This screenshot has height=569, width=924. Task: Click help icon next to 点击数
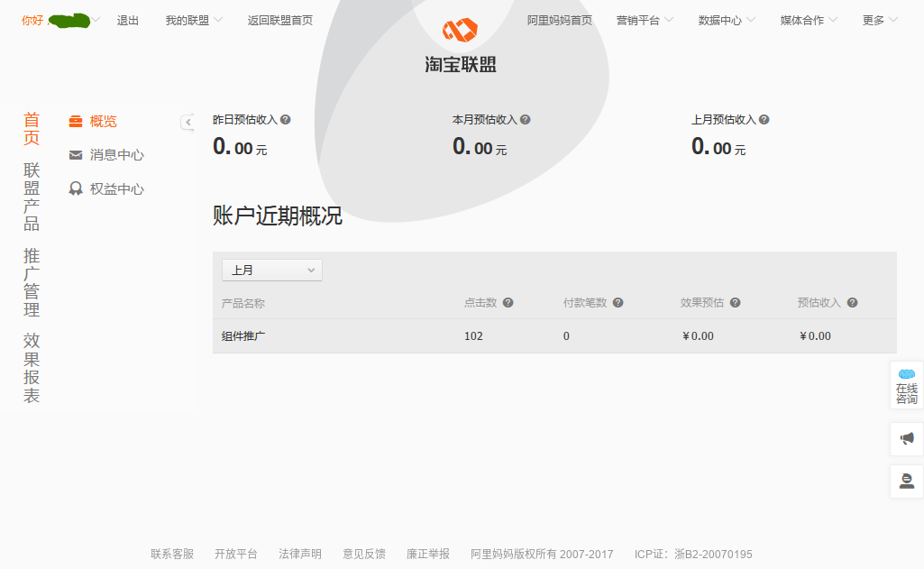click(x=508, y=302)
